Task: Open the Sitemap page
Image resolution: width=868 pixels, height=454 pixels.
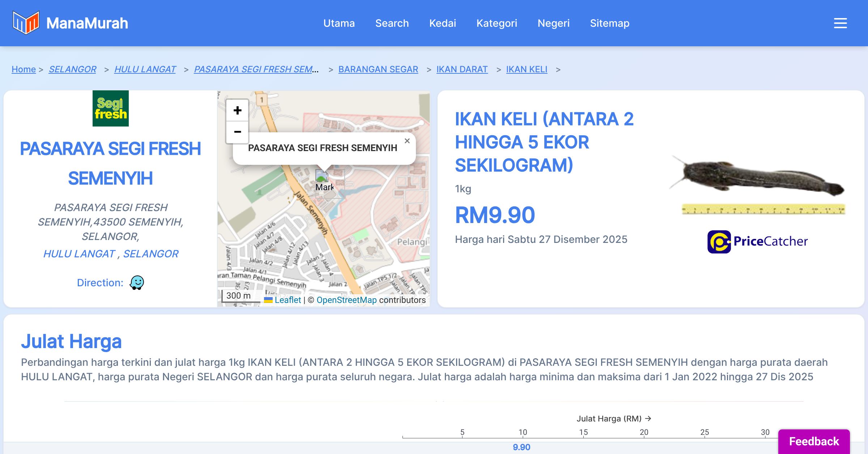Action: pyautogui.click(x=609, y=23)
